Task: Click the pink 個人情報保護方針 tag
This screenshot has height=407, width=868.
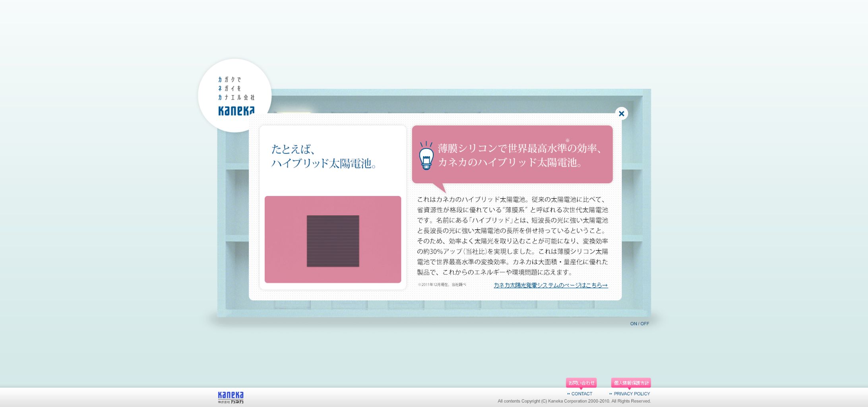Action: (631, 383)
